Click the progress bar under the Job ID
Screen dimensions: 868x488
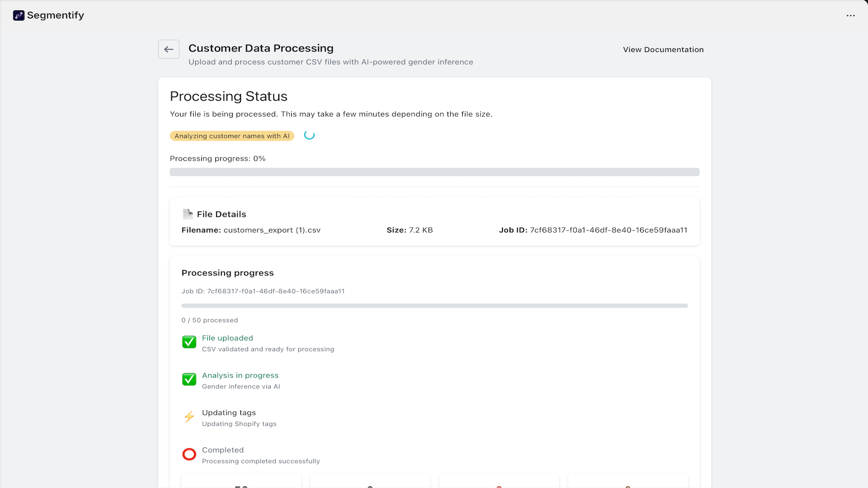434,305
